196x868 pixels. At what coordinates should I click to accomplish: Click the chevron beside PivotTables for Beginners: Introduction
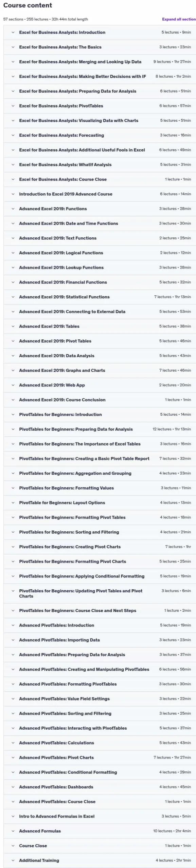[13, 414]
